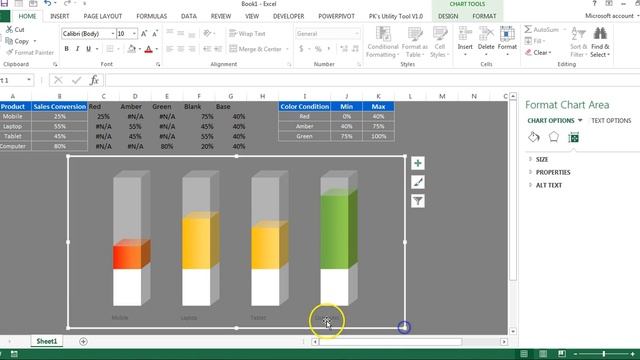
Task: Adjust the zoom slider in status bar
Action: (604, 354)
